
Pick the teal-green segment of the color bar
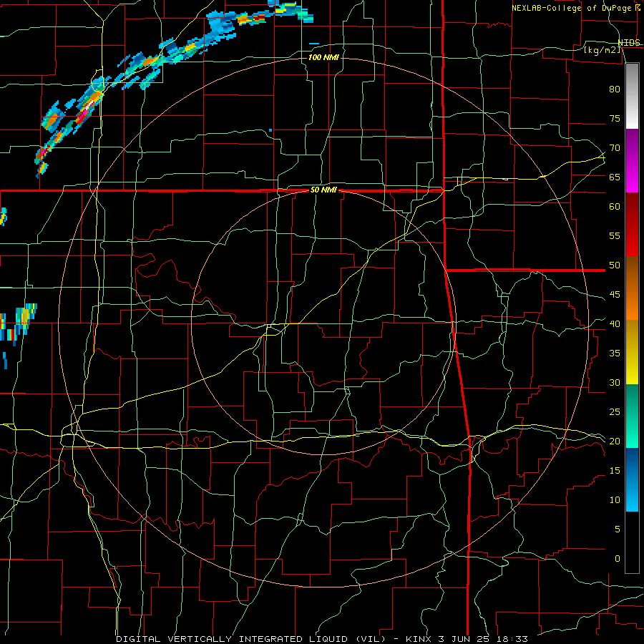point(632,416)
